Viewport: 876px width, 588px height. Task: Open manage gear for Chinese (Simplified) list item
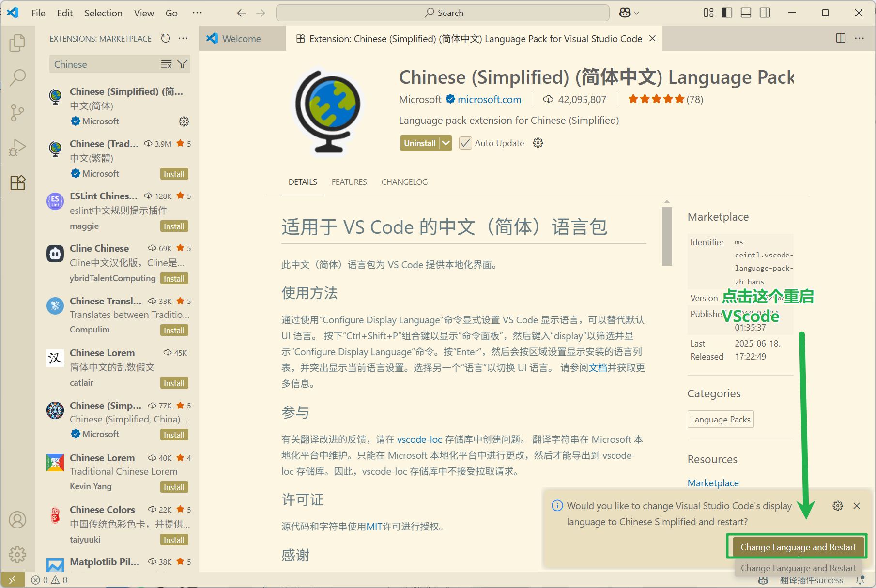pyautogui.click(x=184, y=121)
